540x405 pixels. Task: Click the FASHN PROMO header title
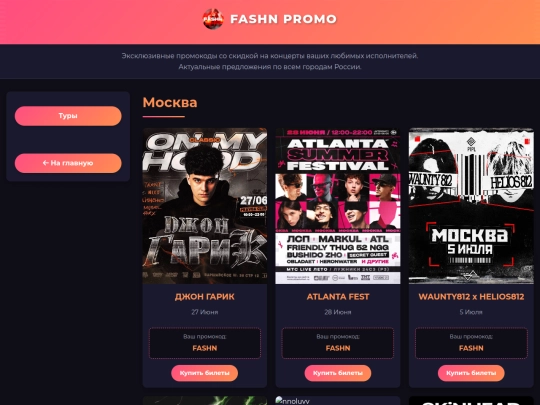tap(283, 19)
